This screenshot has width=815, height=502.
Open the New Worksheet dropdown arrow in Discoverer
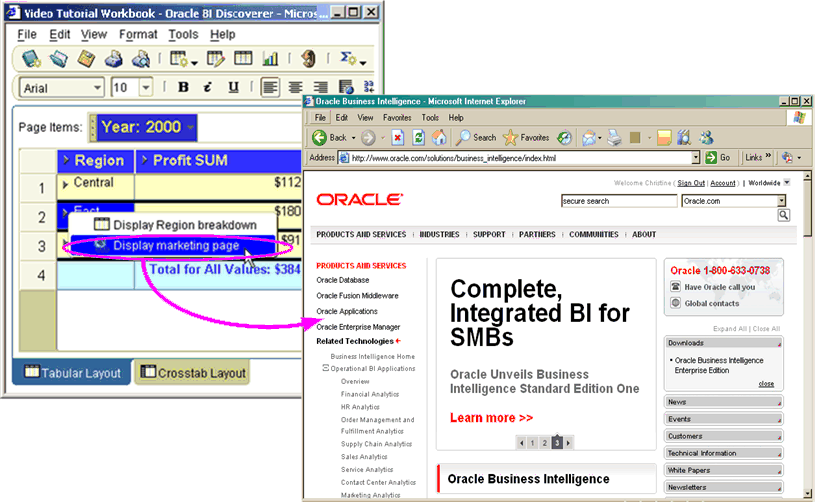[194, 63]
